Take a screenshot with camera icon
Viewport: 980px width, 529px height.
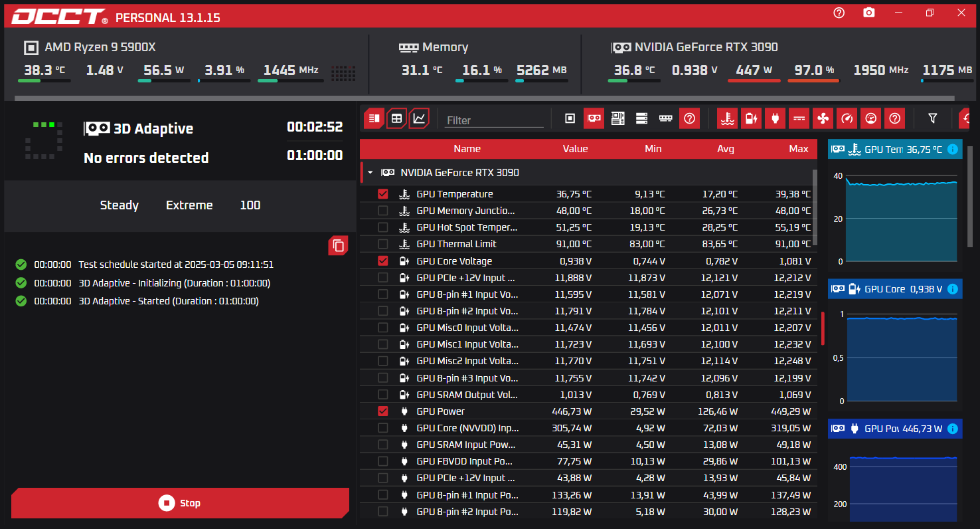point(868,13)
